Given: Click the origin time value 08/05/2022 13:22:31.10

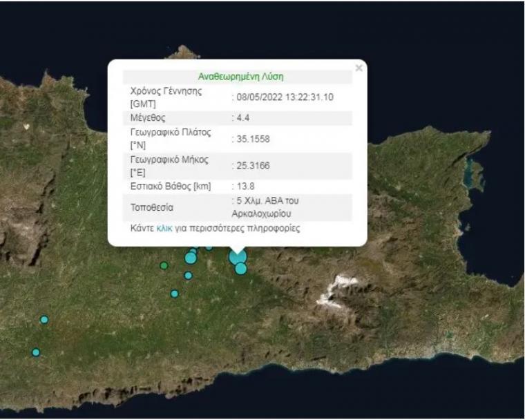Looking at the screenshot, I should (284, 97).
